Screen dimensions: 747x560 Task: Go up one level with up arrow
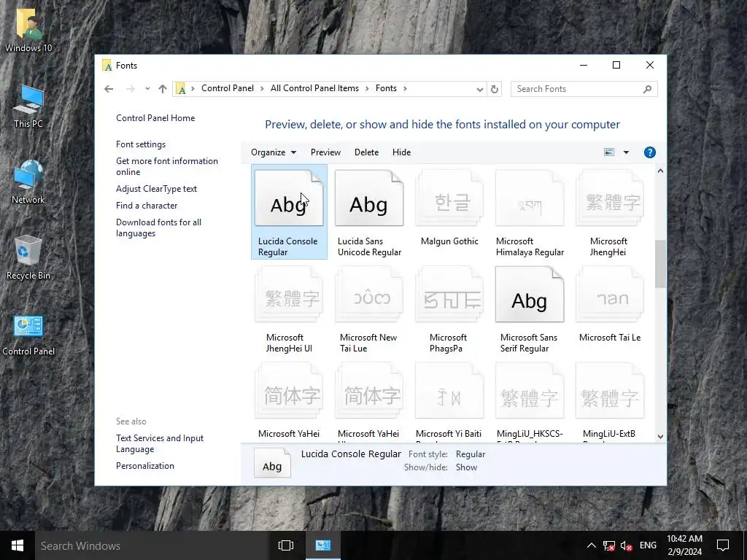163,89
